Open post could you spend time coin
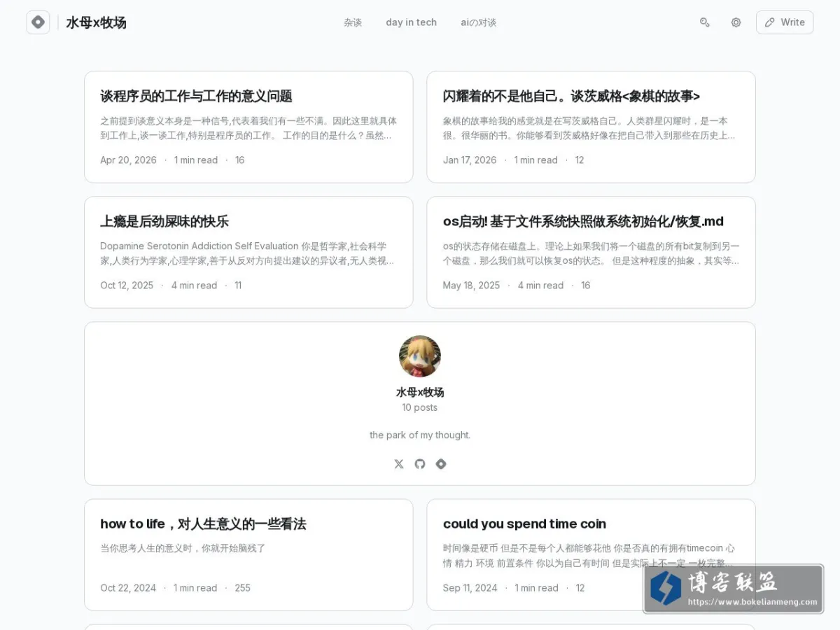The height and width of the screenshot is (630, 840). point(524,524)
